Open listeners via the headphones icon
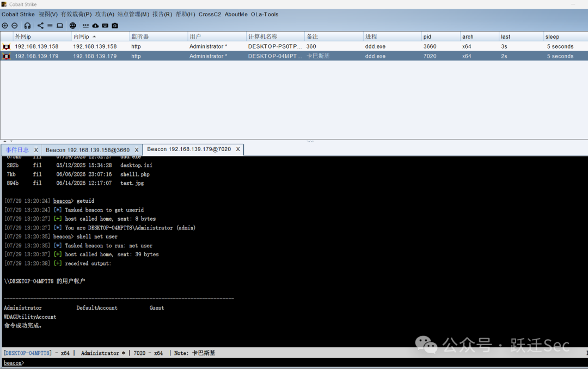Screen dimensions: 588x369 27,26
